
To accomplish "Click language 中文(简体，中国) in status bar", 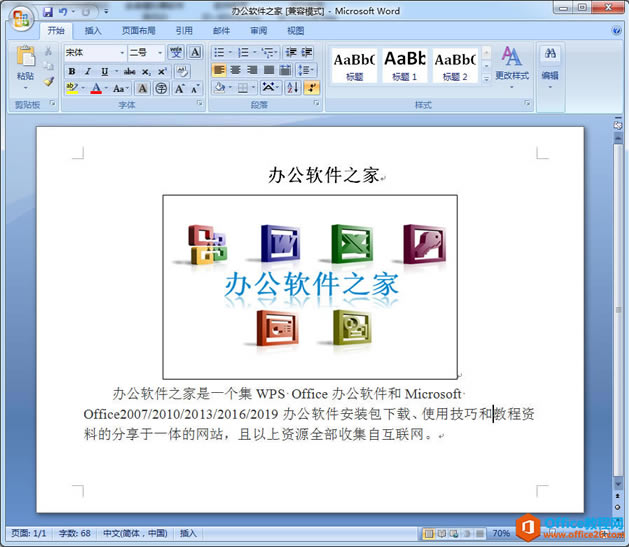I will tap(136, 534).
